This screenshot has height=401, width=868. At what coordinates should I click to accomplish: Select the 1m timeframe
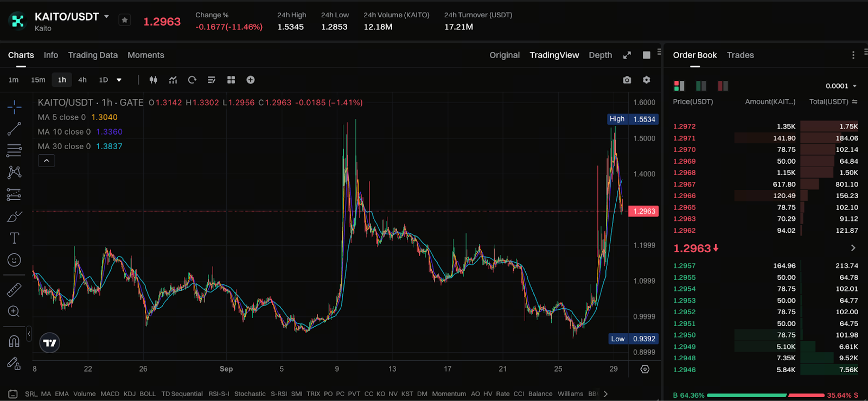[14, 80]
